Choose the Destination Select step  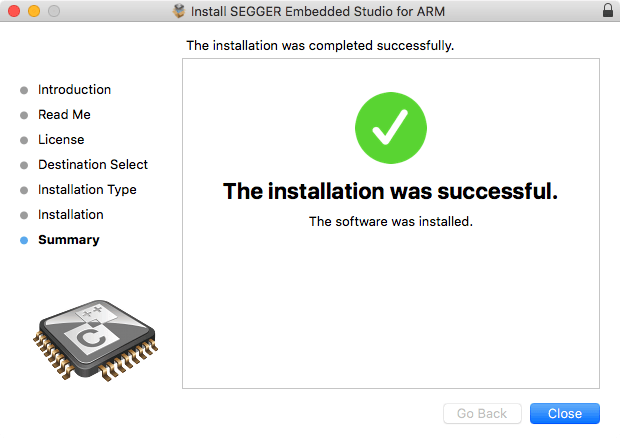click(x=93, y=165)
